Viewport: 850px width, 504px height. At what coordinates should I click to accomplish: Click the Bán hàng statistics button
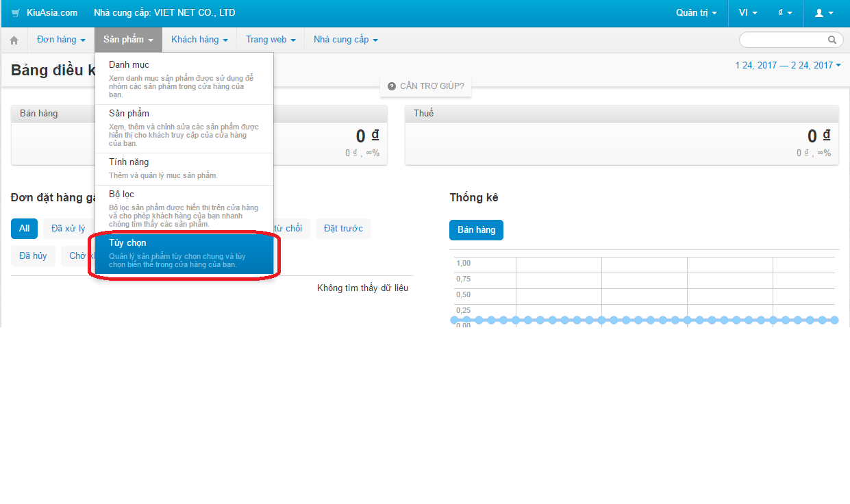coord(476,230)
